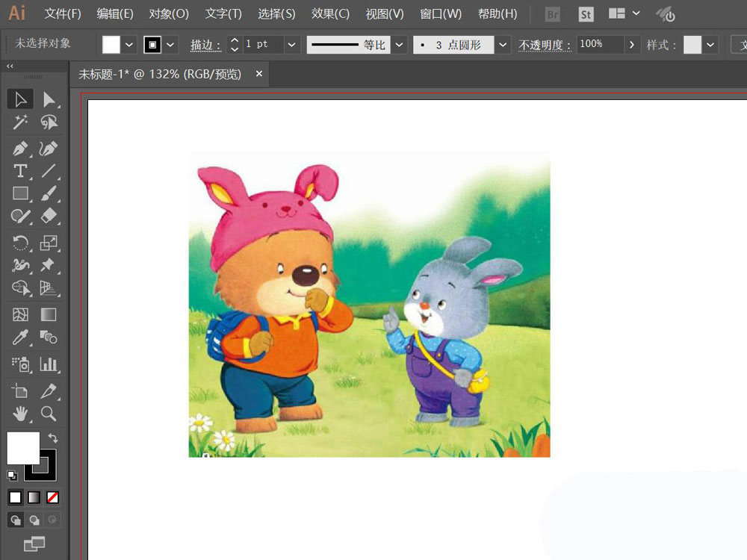The image size is (747, 560).
Task: Select the Lasso tool
Action: (49, 122)
